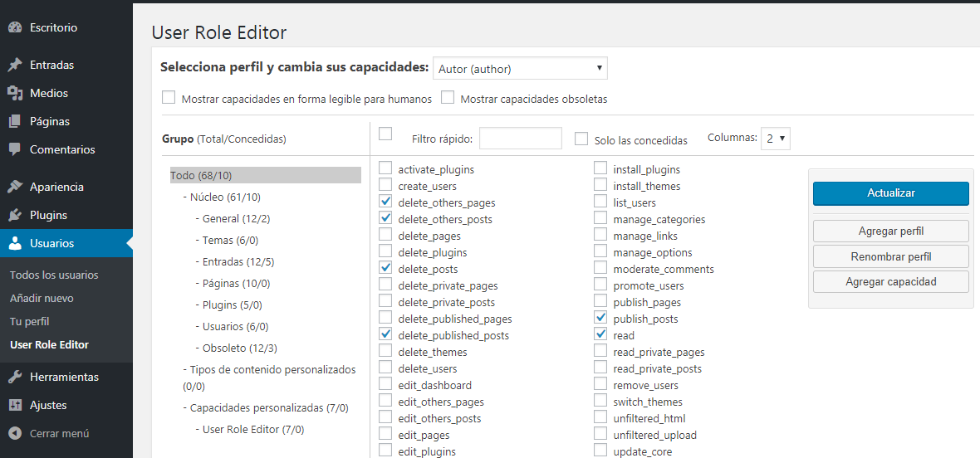The height and width of the screenshot is (458, 980).
Task: Click the Entradas pushpin icon
Action: click(x=16, y=65)
